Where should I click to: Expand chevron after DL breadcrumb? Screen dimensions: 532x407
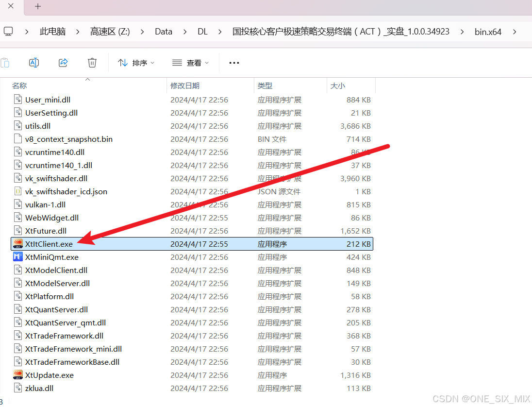[x=220, y=32]
